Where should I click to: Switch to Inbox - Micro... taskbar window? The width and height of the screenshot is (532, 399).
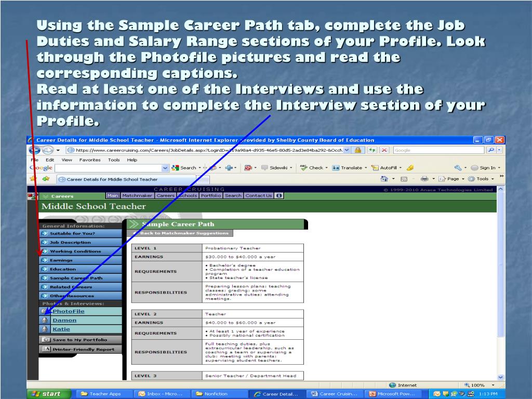pos(161,394)
